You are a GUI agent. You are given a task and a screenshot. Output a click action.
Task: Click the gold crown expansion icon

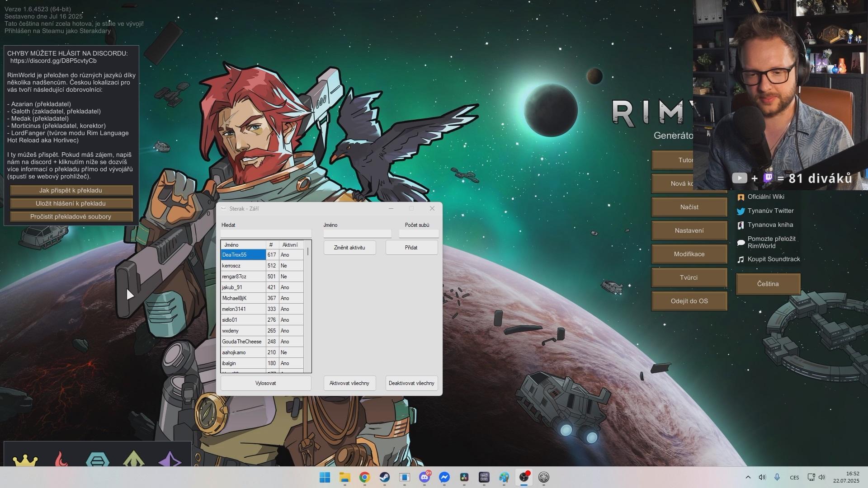point(25,460)
